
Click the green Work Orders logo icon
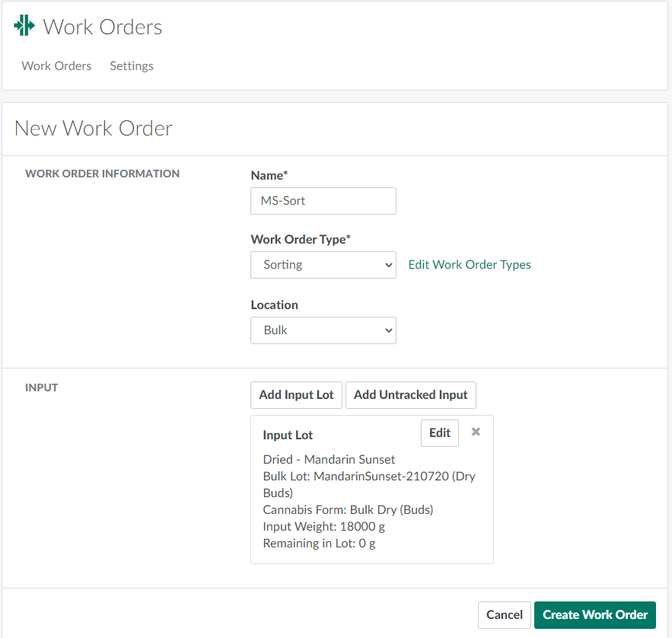(24, 26)
